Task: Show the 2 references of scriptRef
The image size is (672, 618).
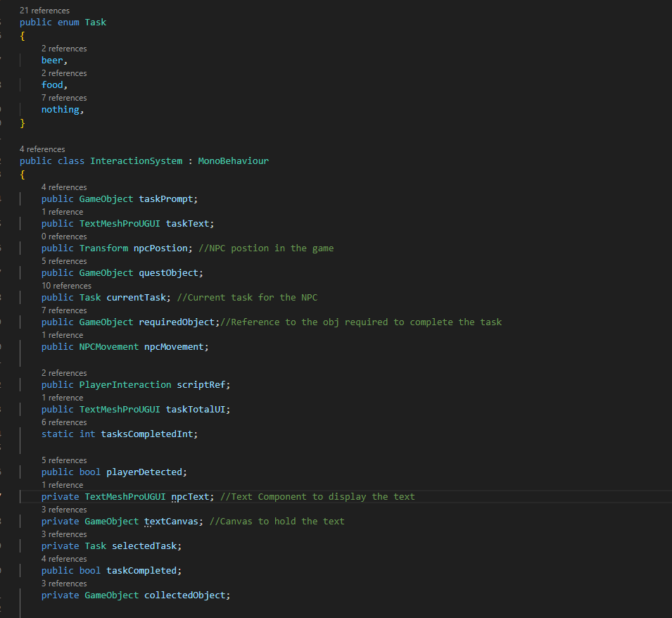Action: (64, 373)
